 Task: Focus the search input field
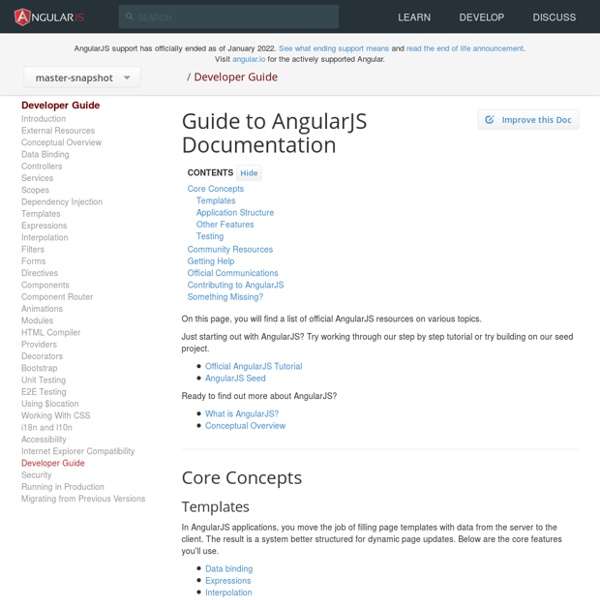click(x=228, y=17)
